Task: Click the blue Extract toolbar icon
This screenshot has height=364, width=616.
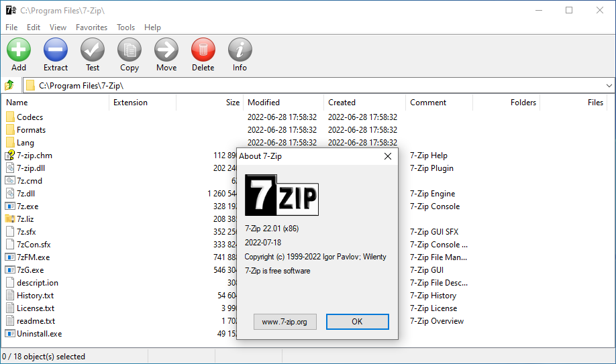Action: point(56,50)
